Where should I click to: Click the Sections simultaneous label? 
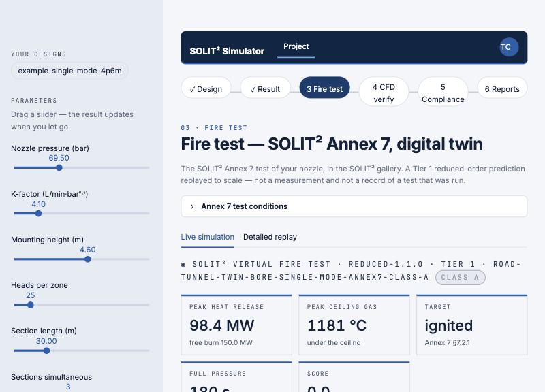coord(52,377)
